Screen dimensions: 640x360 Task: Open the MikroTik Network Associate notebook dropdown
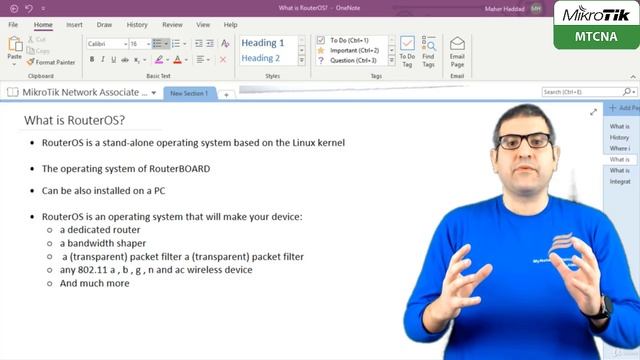(x=154, y=93)
